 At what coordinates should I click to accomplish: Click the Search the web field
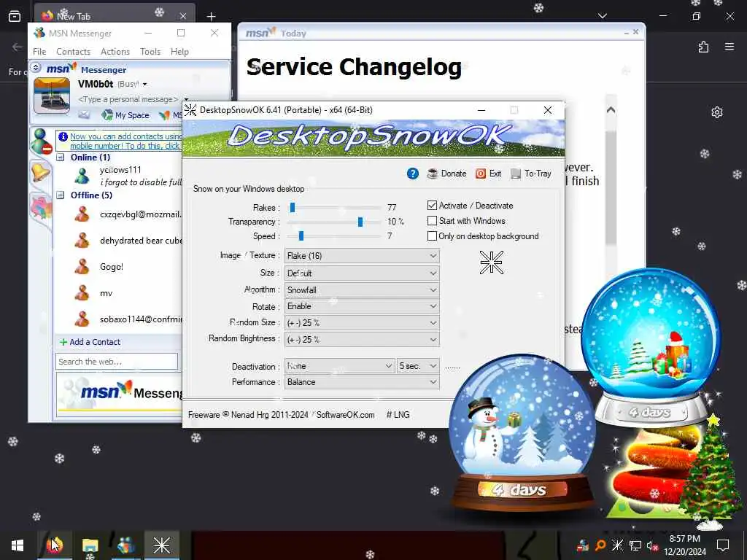pos(117,362)
